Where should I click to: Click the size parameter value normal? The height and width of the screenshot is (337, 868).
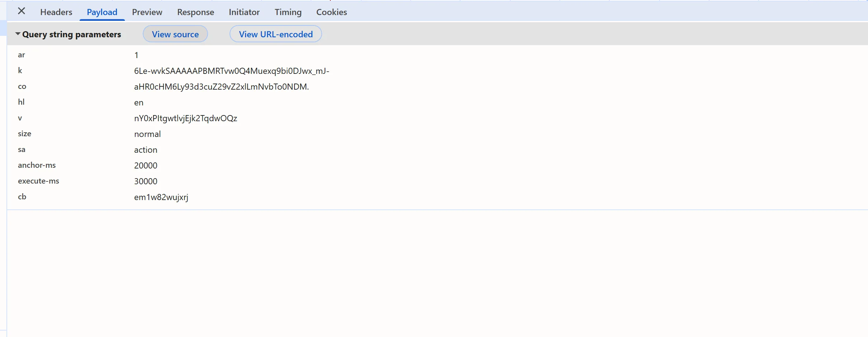(147, 134)
